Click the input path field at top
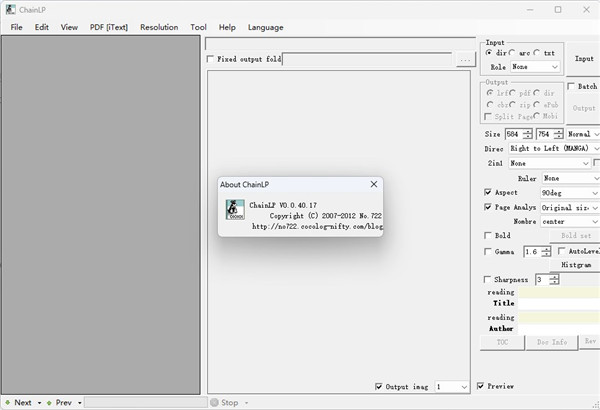 tap(341, 44)
